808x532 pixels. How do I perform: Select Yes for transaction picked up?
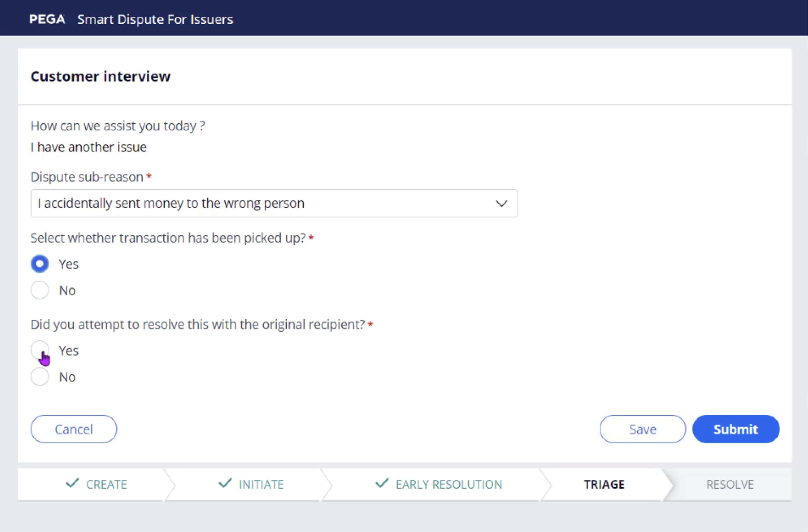pyautogui.click(x=40, y=264)
